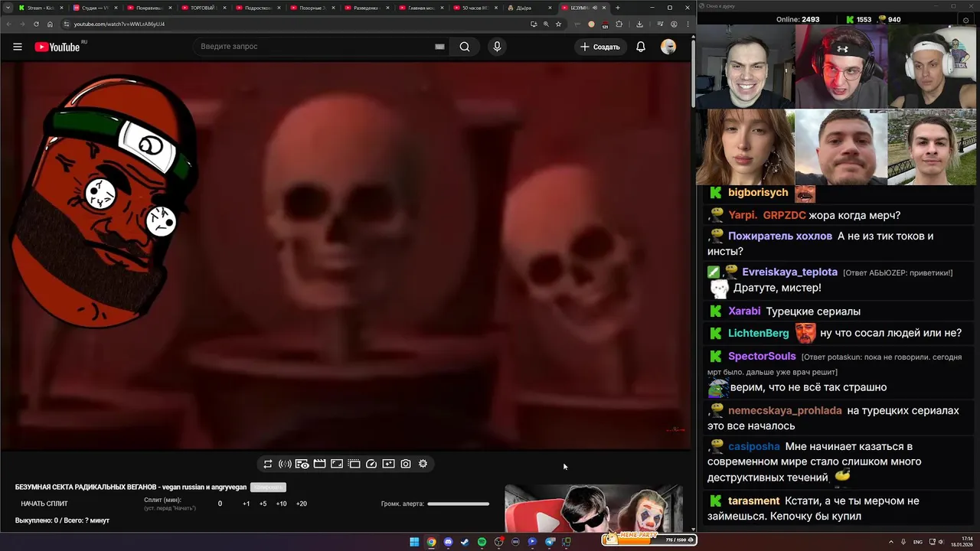
Task: Open the page zoom magnifier icon in address bar
Action: (546, 24)
